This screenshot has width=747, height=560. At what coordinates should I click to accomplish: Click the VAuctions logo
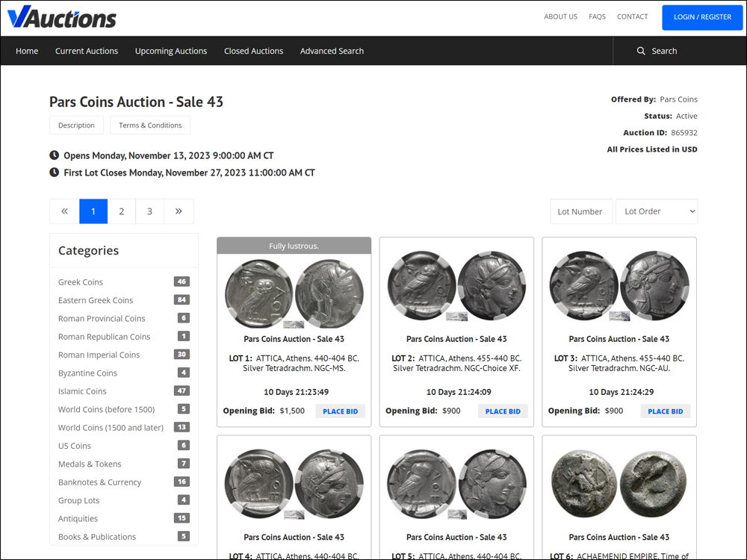coord(62,17)
